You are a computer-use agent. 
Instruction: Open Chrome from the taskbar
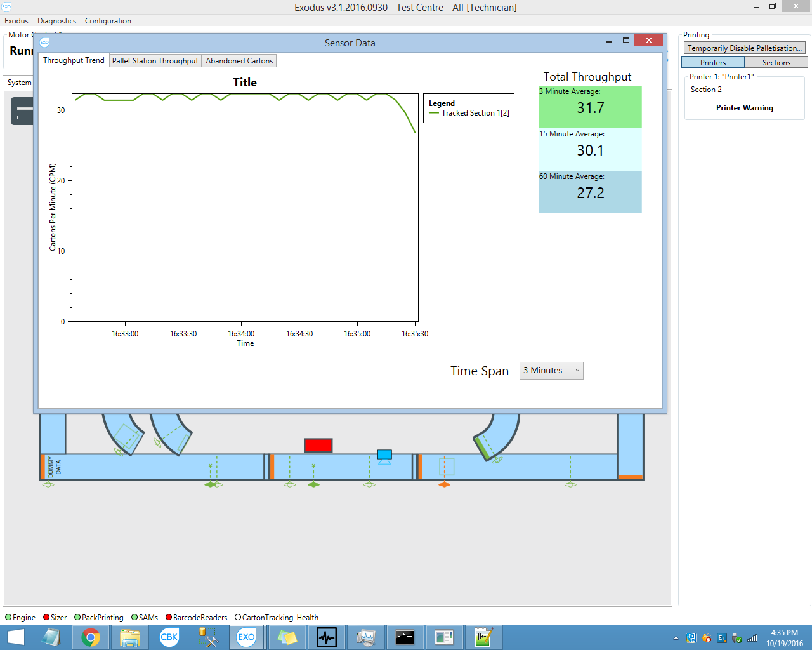(x=91, y=637)
